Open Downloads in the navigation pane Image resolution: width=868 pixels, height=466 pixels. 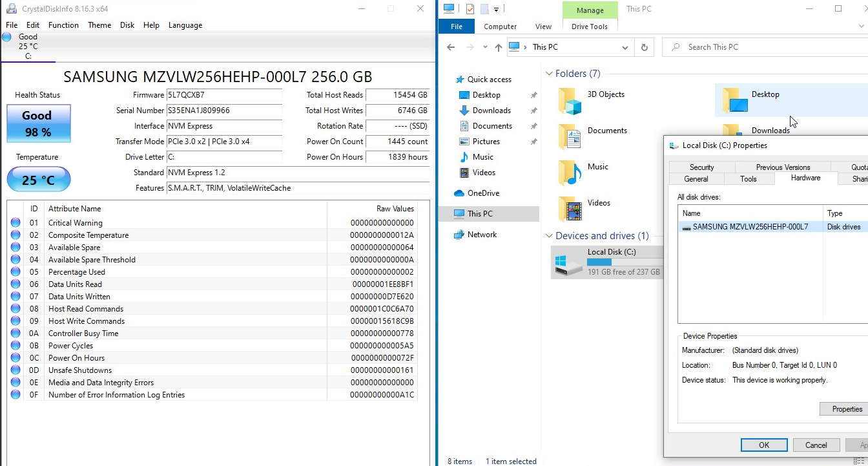491,111
